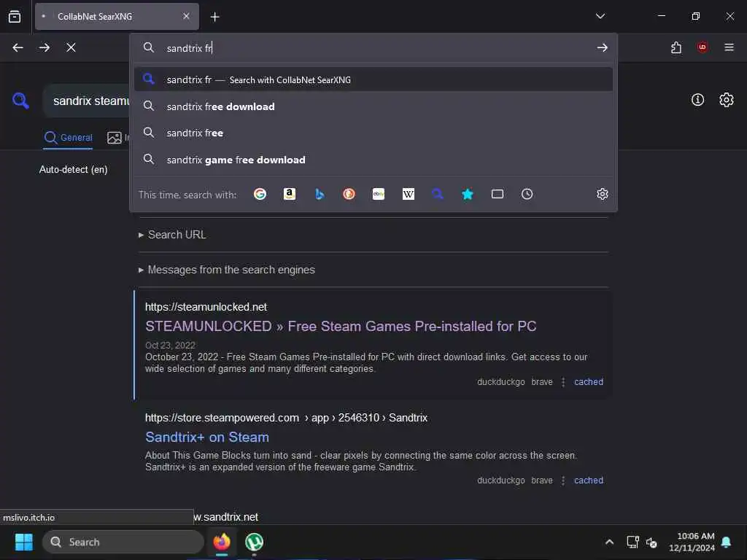Search with Bing one-off engine icon

coord(320,194)
